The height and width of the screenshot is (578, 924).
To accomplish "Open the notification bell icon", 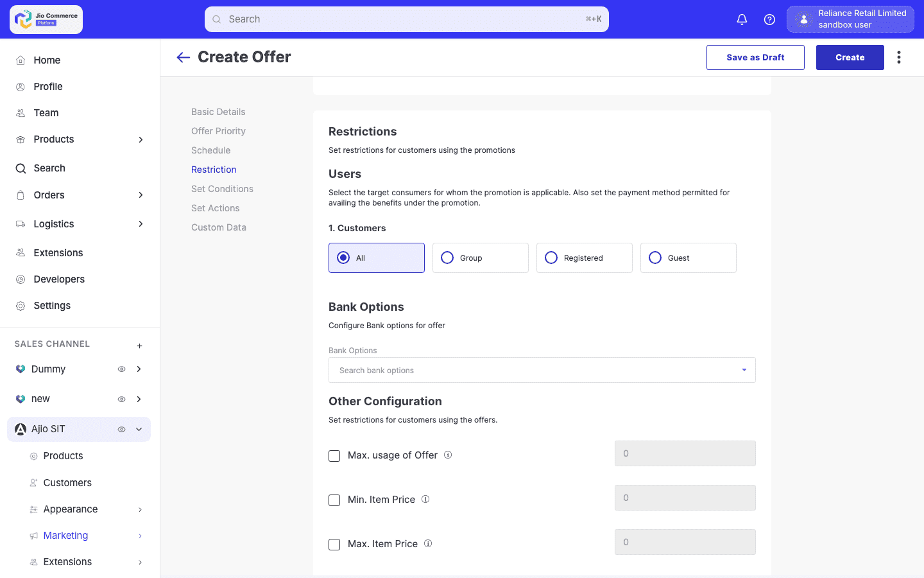I will 742,19.
